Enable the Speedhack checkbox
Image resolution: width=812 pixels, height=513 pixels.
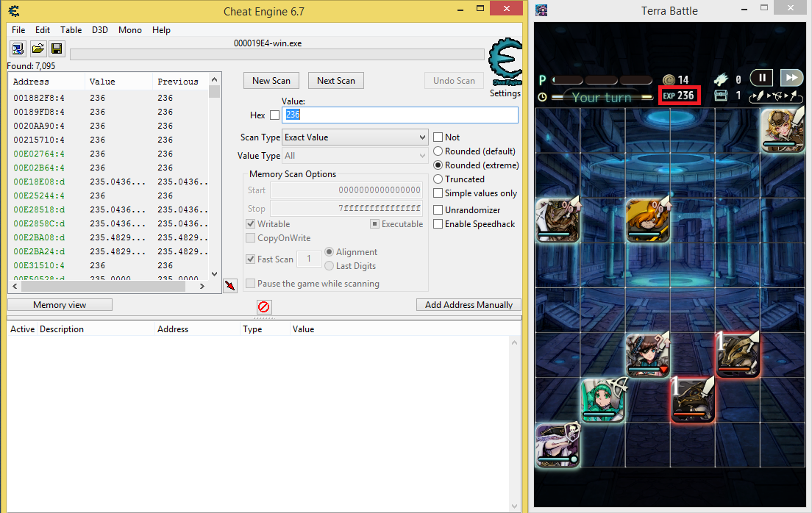(438, 224)
